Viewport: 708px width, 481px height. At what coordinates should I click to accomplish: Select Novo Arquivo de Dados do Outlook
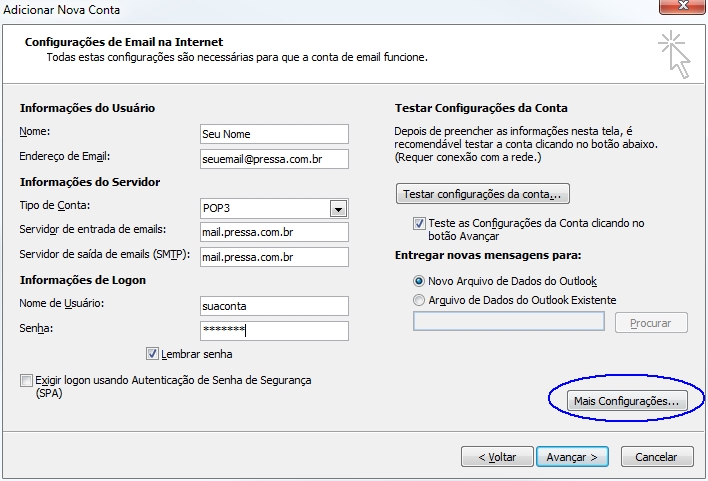click(x=419, y=281)
